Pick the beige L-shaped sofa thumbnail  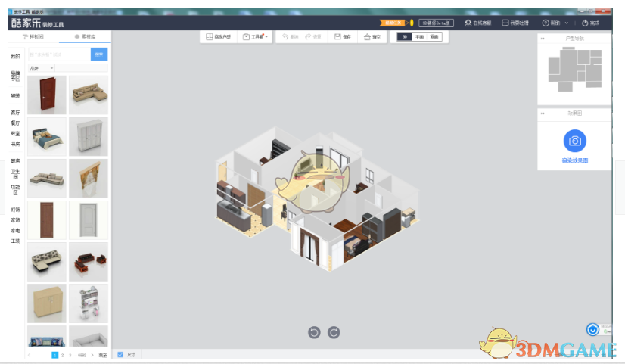(89, 95)
